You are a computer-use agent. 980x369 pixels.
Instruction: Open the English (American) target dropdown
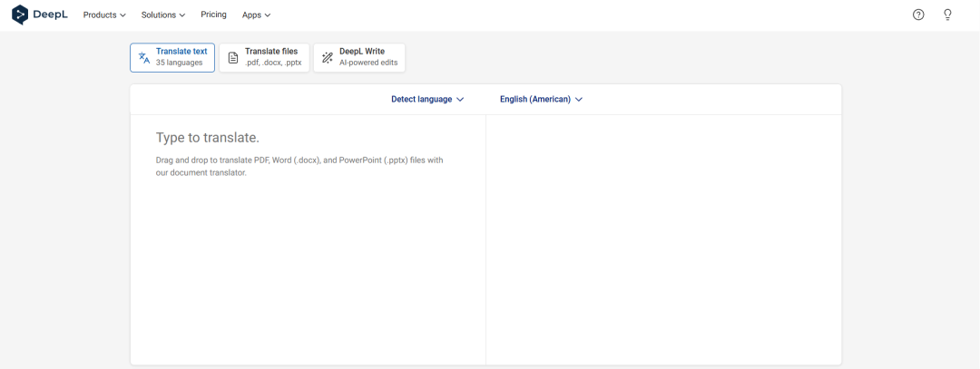pyautogui.click(x=541, y=99)
